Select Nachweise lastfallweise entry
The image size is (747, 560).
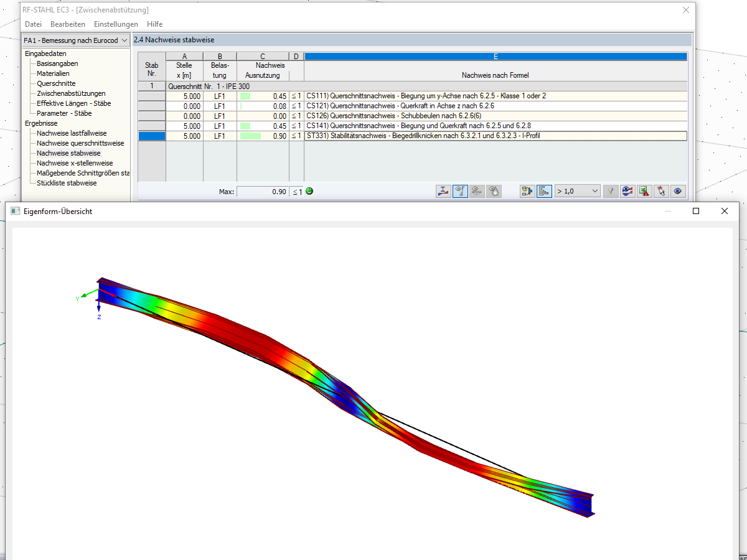tap(72, 133)
